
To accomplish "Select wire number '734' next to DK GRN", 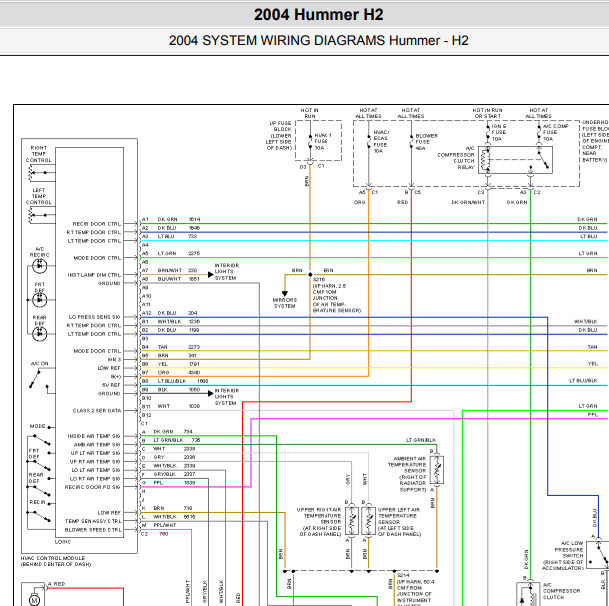I will [x=188, y=432].
